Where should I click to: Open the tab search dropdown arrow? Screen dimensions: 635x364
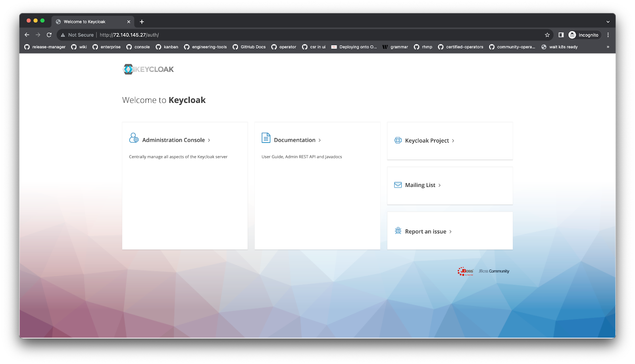point(608,22)
